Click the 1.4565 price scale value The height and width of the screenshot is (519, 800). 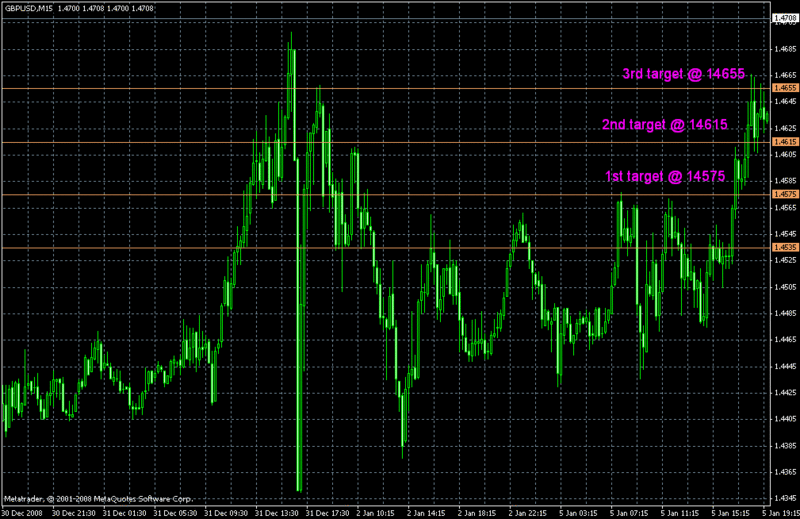pyautogui.click(x=786, y=208)
